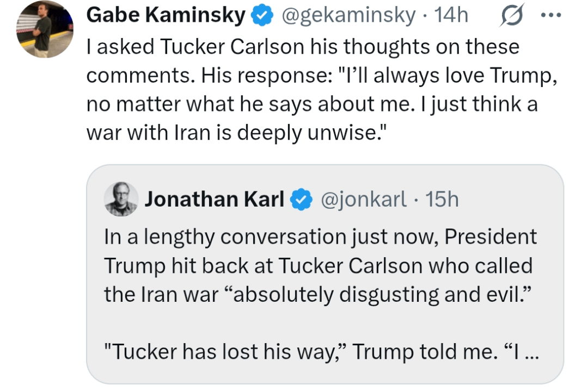Click the 15h quoted post timestamp
588x391 pixels.
click(x=442, y=200)
